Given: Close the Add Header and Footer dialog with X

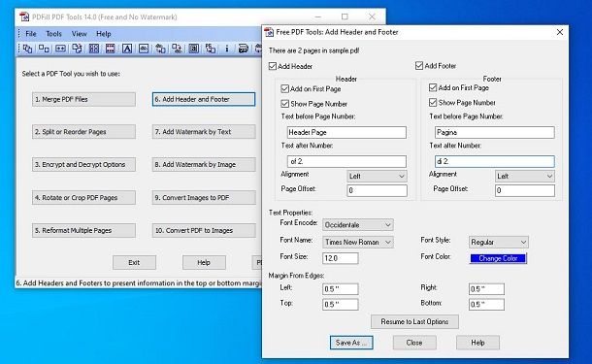Looking at the screenshot, I should tap(560, 32).
